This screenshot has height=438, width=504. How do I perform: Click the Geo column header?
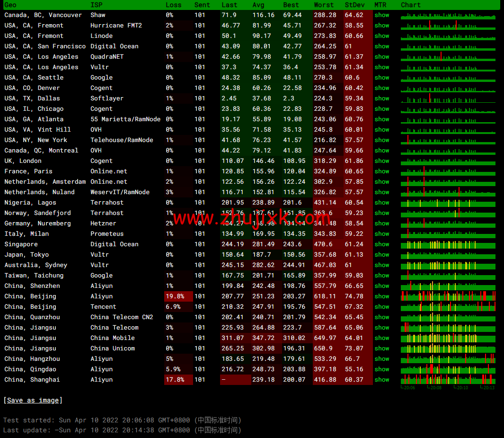click(x=10, y=5)
